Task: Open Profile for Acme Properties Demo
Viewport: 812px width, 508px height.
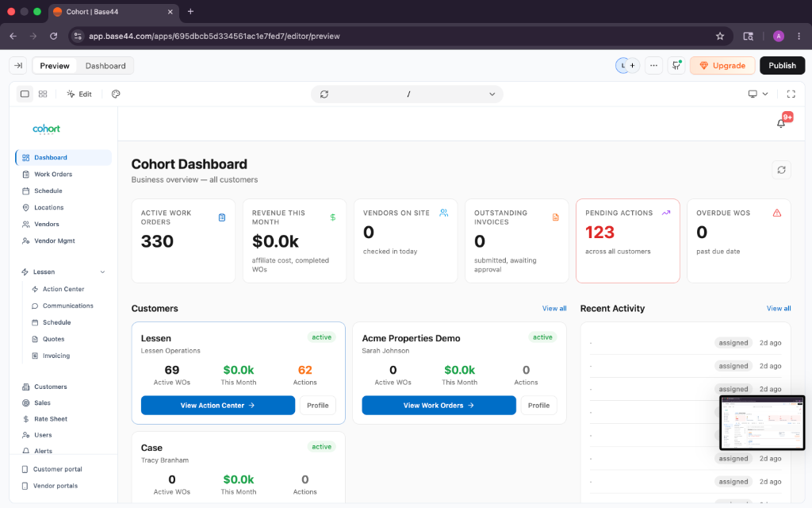Action: click(538, 406)
